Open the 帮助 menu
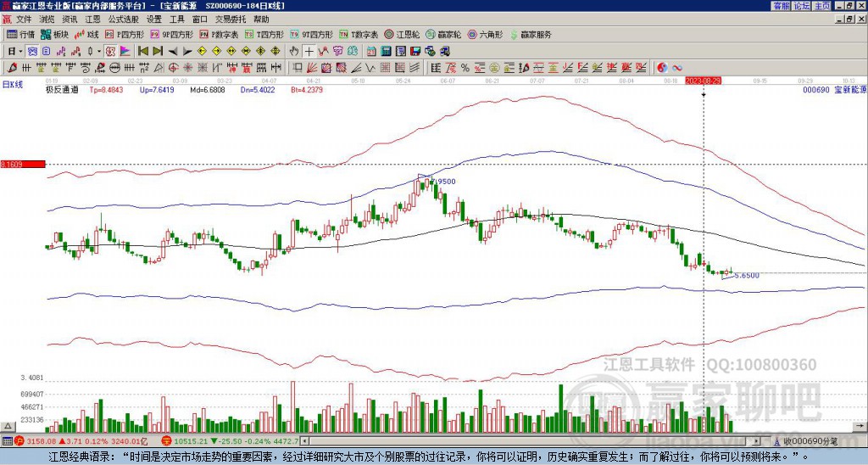The width and height of the screenshot is (868, 465). tap(261, 20)
